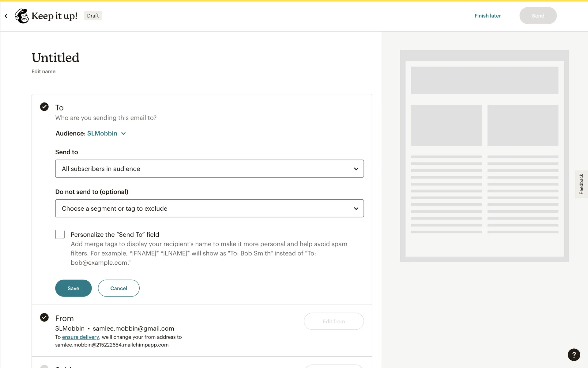588x368 pixels.
Task: Click chevron arrow in Send to dropdown
Action: [356, 169]
